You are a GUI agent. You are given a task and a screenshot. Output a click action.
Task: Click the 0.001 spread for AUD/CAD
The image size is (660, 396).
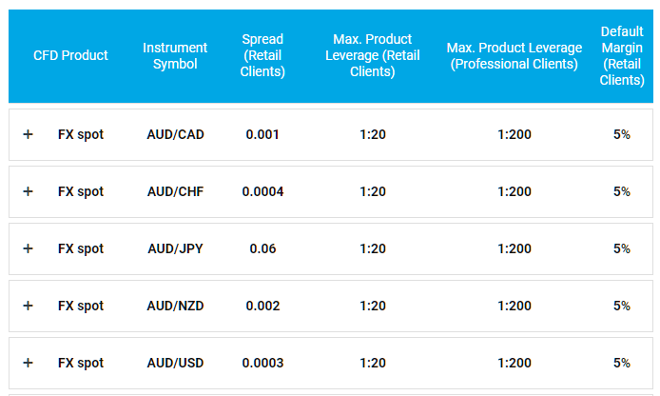click(263, 134)
